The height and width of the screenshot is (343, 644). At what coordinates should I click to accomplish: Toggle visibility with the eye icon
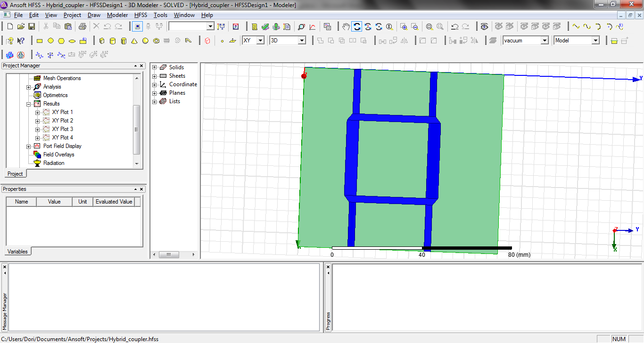tap(484, 26)
